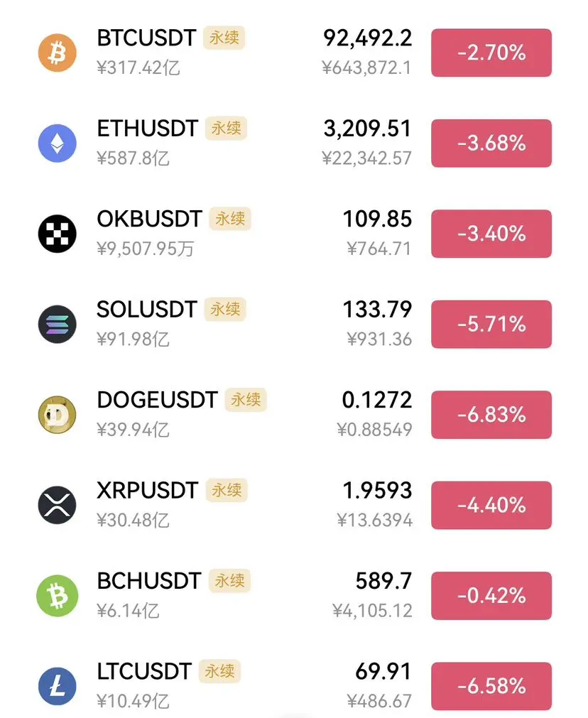Toggle ETH change display showing -3.68%
Image resolution: width=588 pixels, height=718 pixels.
pyautogui.click(x=491, y=143)
